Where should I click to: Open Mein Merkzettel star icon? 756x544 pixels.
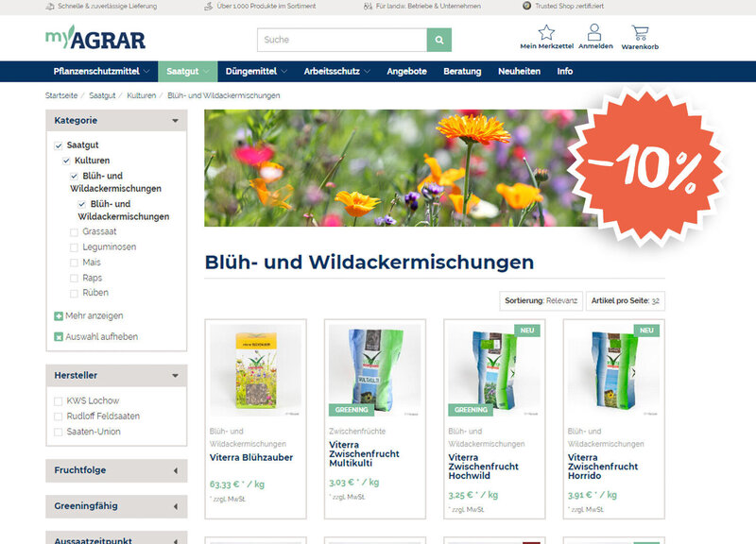tap(546, 32)
